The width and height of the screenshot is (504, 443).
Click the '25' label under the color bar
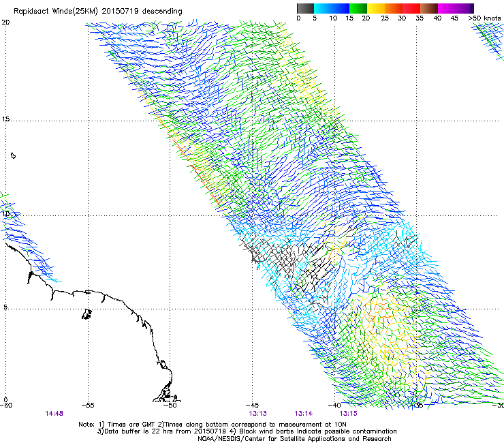pyautogui.click(x=384, y=18)
